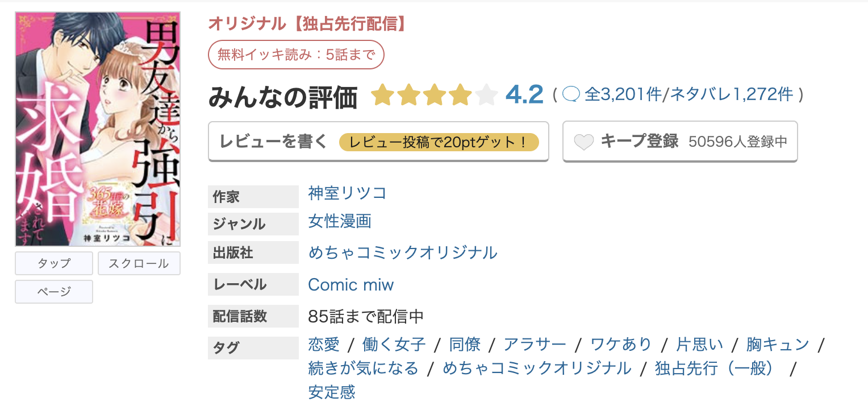This screenshot has height=414, width=868.
Task: Select the first gold star in the rating
Action: tap(382, 95)
